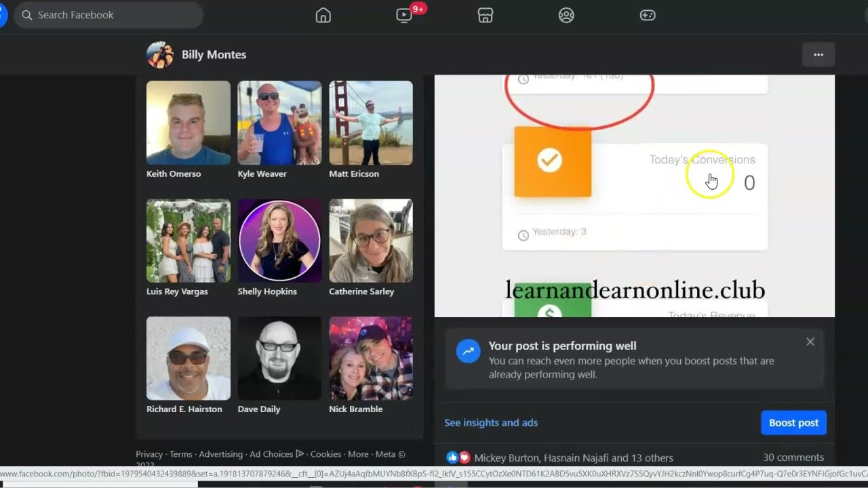Open Richard E. Hairston friend photo

pyautogui.click(x=189, y=359)
